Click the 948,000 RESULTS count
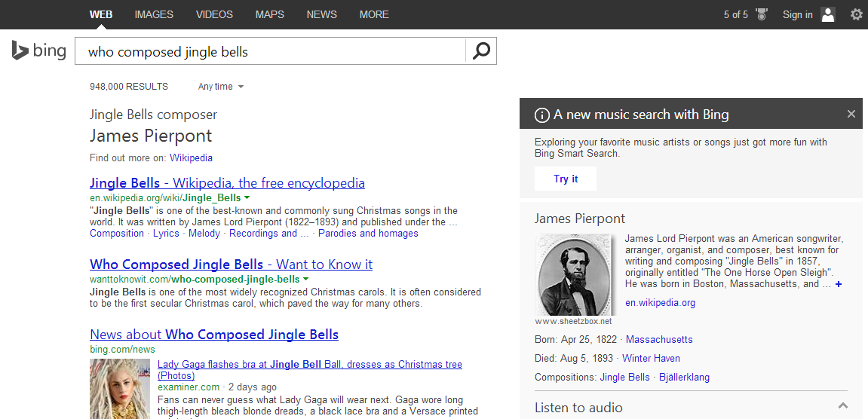868x419 pixels. tap(129, 87)
